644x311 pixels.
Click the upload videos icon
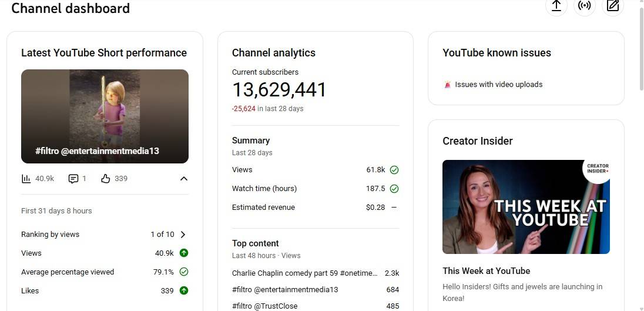(x=556, y=6)
